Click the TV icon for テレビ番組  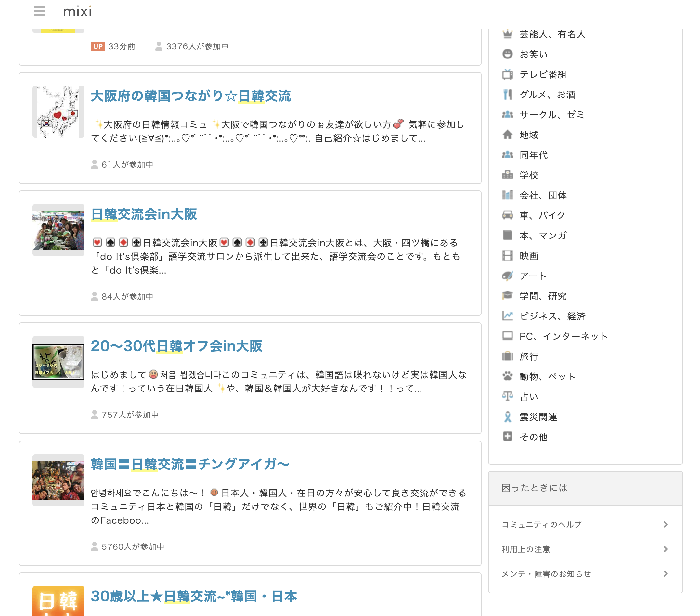[507, 74]
